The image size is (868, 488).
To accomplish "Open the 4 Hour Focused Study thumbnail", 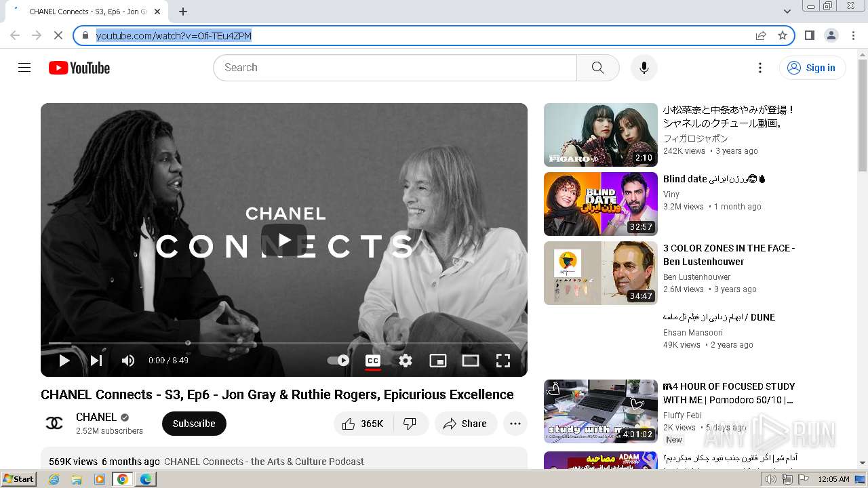I will tap(601, 411).
